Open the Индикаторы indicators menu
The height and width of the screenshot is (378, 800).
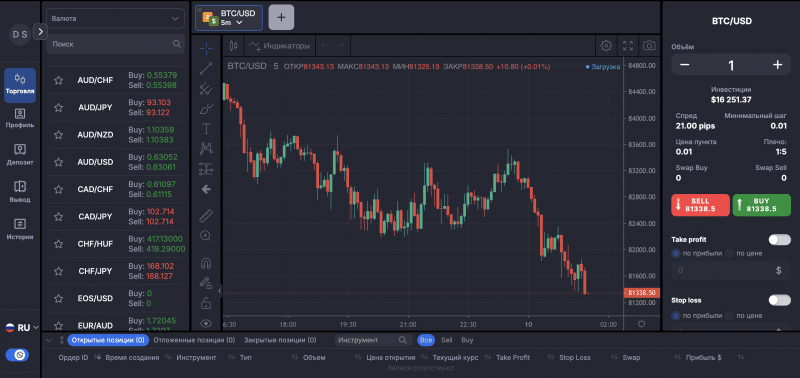tap(280, 46)
